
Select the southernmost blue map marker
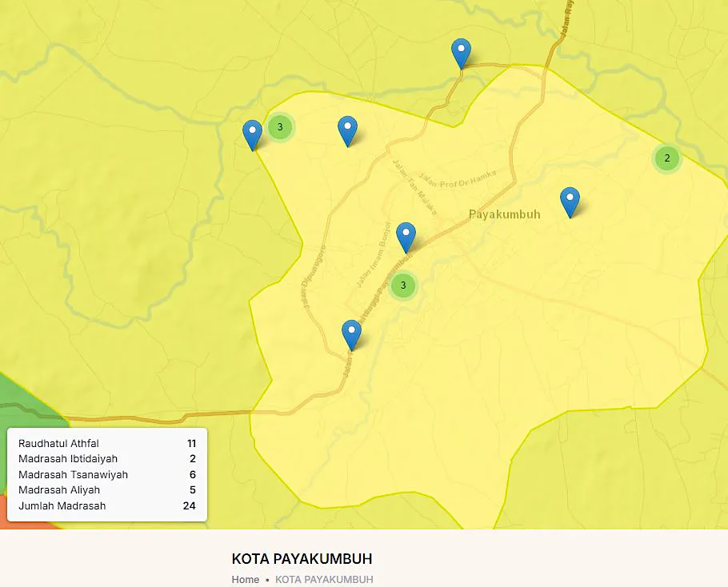click(351, 334)
